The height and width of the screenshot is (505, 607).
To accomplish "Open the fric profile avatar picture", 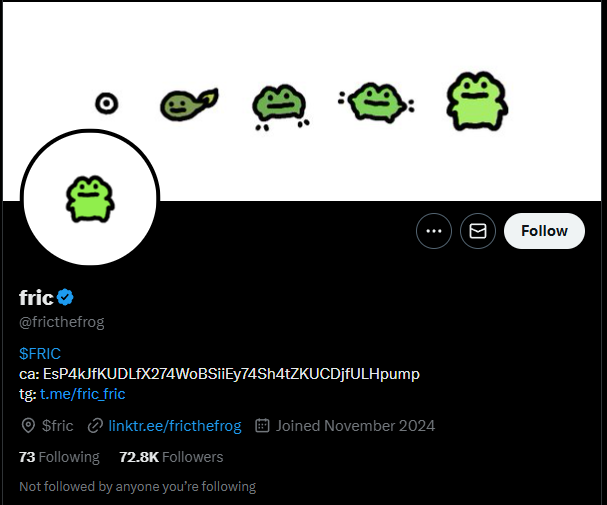I will point(90,199).
